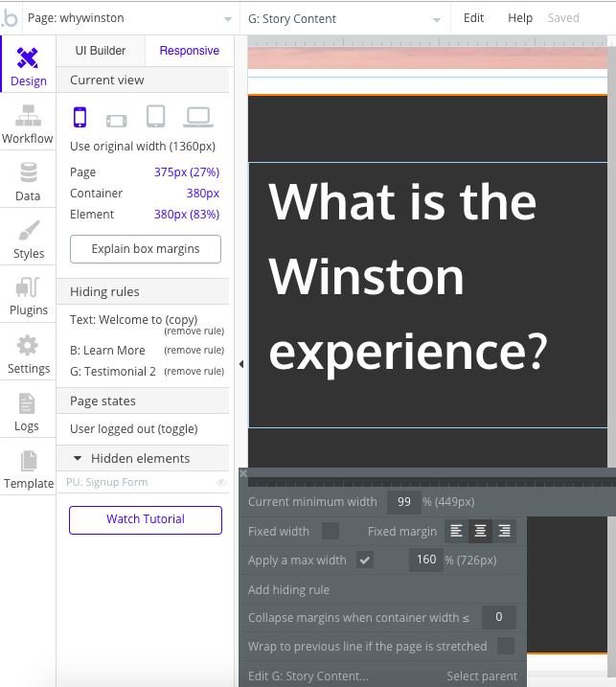The width and height of the screenshot is (616, 687).
Task: Click the current minimum width field
Action: (x=404, y=502)
